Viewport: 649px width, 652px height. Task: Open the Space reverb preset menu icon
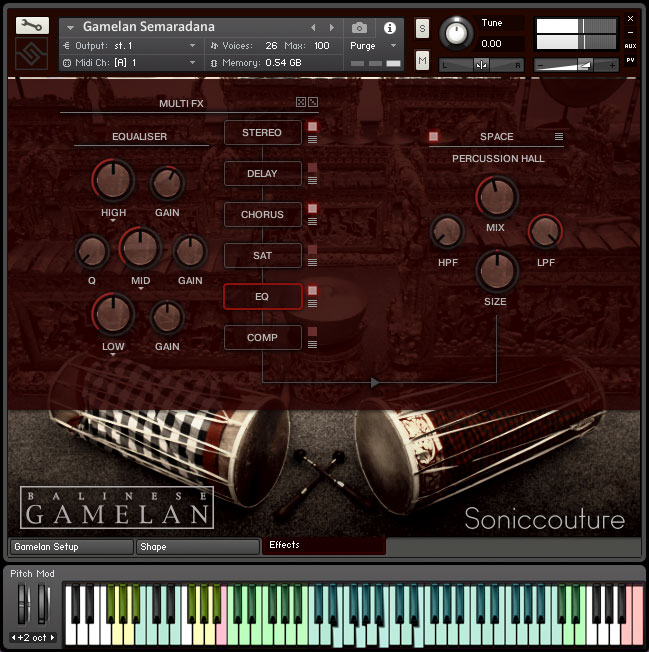pos(559,136)
